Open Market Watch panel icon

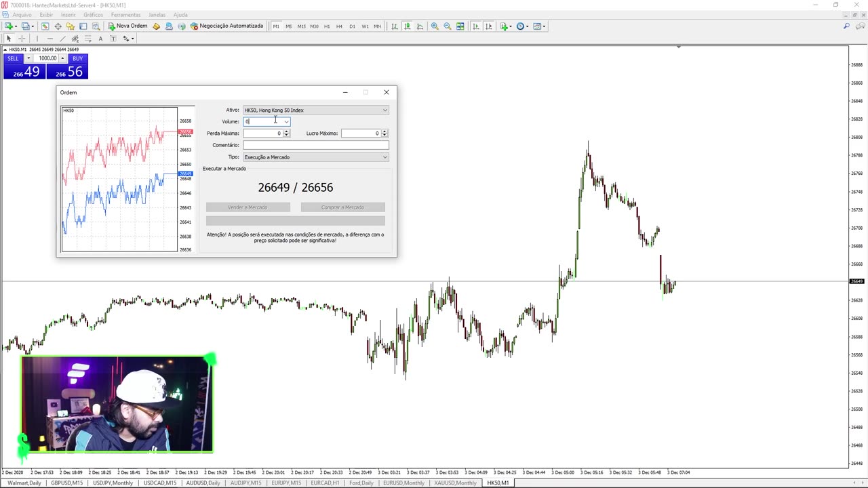tap(45, 26)
